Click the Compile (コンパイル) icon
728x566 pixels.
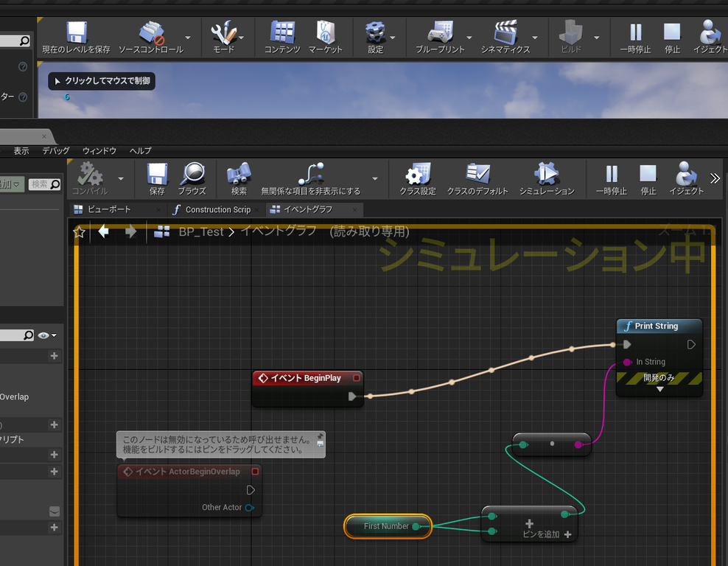[x=90, y=179]
